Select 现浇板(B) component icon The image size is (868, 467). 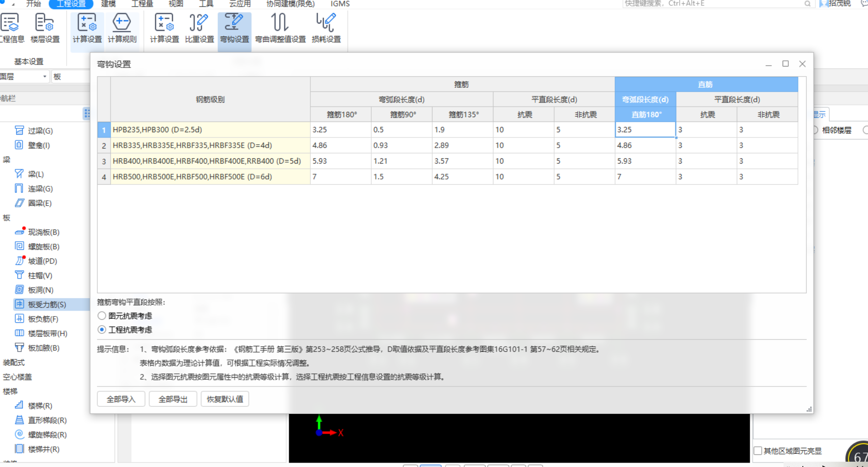19,232
